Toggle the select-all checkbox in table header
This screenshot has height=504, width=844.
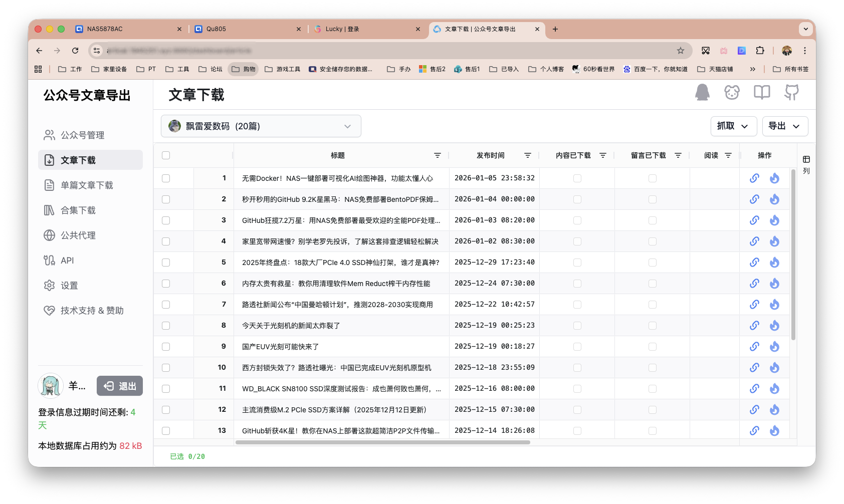[166, 155]
